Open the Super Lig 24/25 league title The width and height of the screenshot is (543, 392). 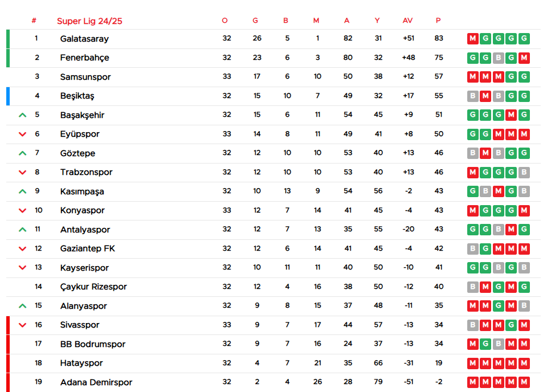(89, 21)
